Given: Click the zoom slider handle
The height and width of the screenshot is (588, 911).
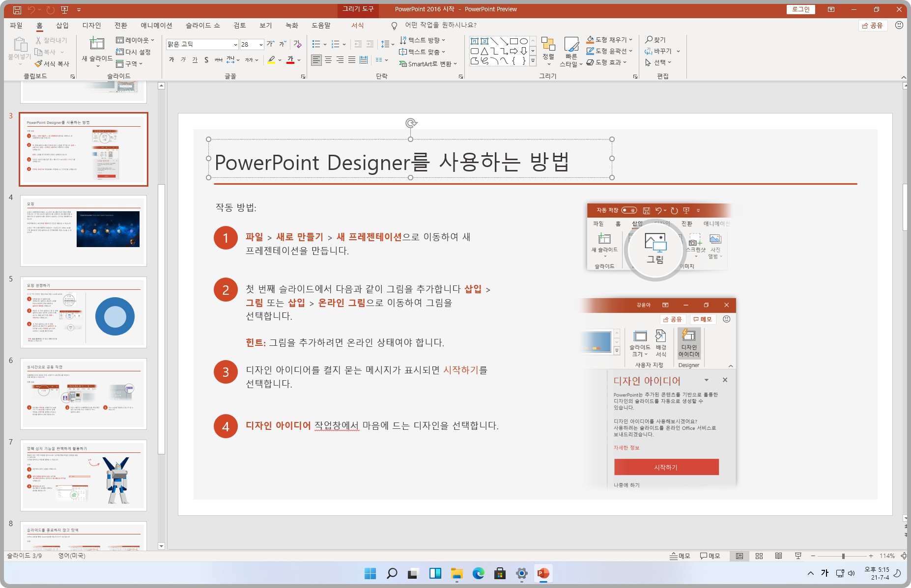Looking at the screenshot, I should pyautogui.click(x=843, y=556).
